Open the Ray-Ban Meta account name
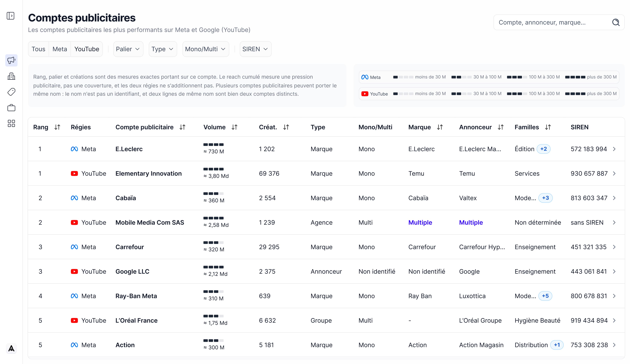630x364 pixels. coord(136,296)
